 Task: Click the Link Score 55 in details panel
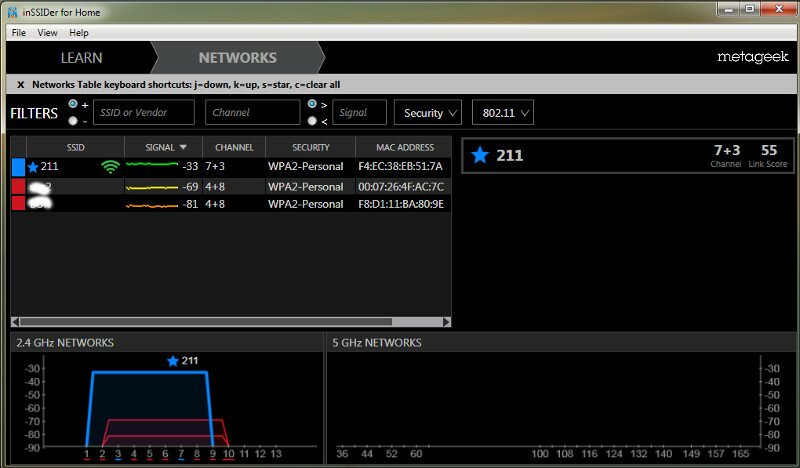768,156
